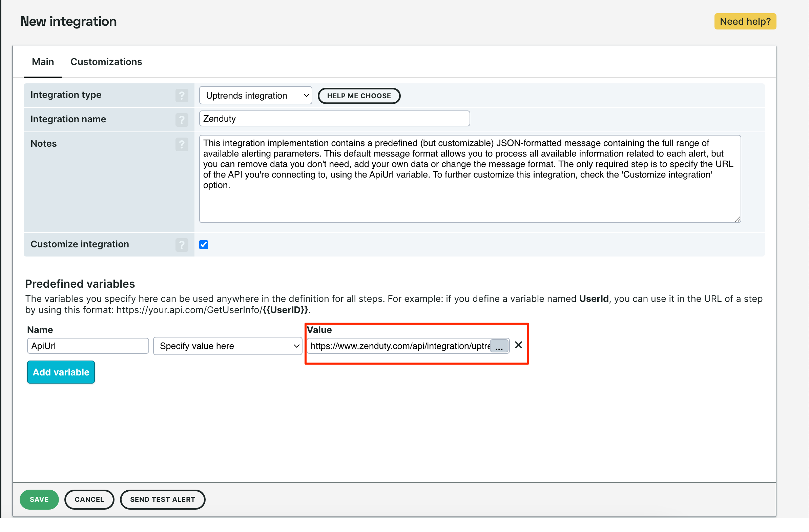Screen dimensions: 809x532
Task: Click help icon next to Integration type
Action: coord(182,96)
